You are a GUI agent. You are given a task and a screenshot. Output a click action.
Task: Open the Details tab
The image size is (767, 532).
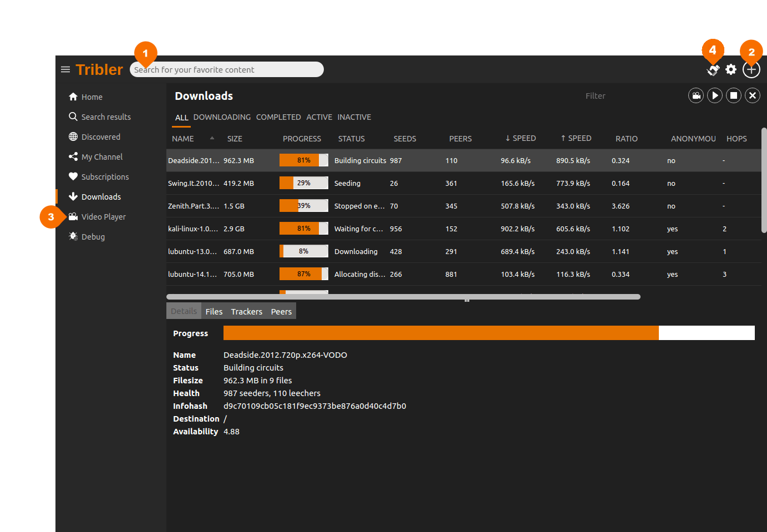click(x=184, y=311)
